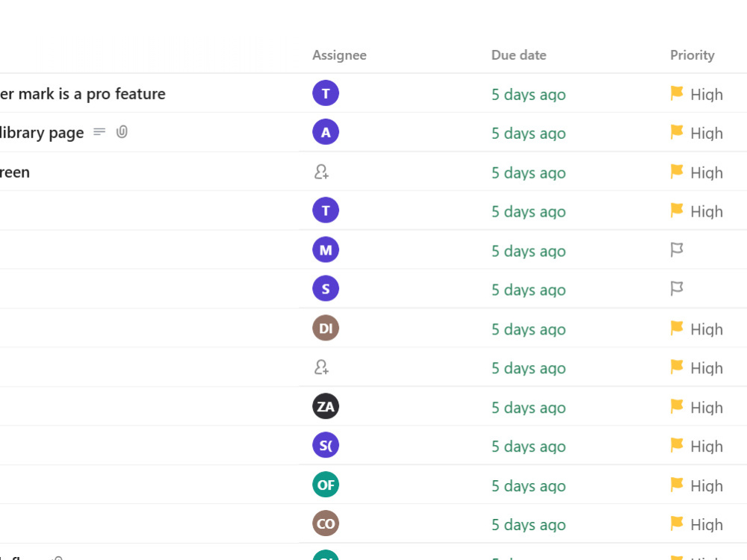The height and width of the screenshot is (560, 747).
Task: Click the T avatar on pro feature row
Action: click(x=326, y=93)
